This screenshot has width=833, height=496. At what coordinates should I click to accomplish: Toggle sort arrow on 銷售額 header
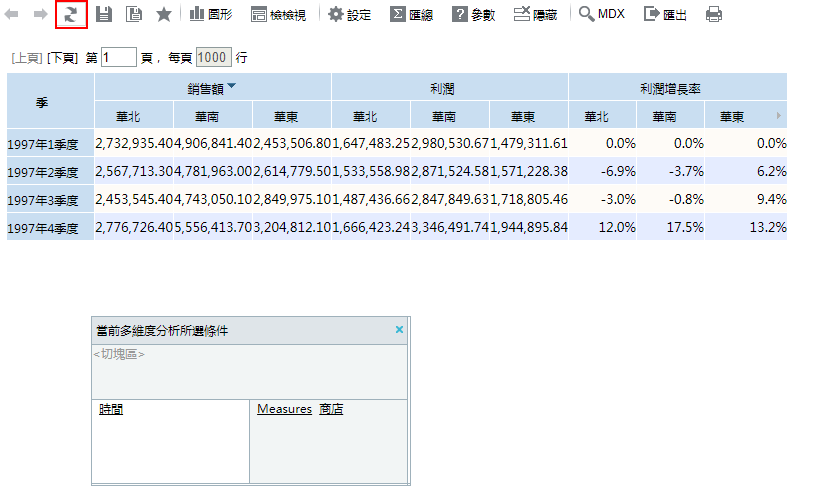point(232,87)
